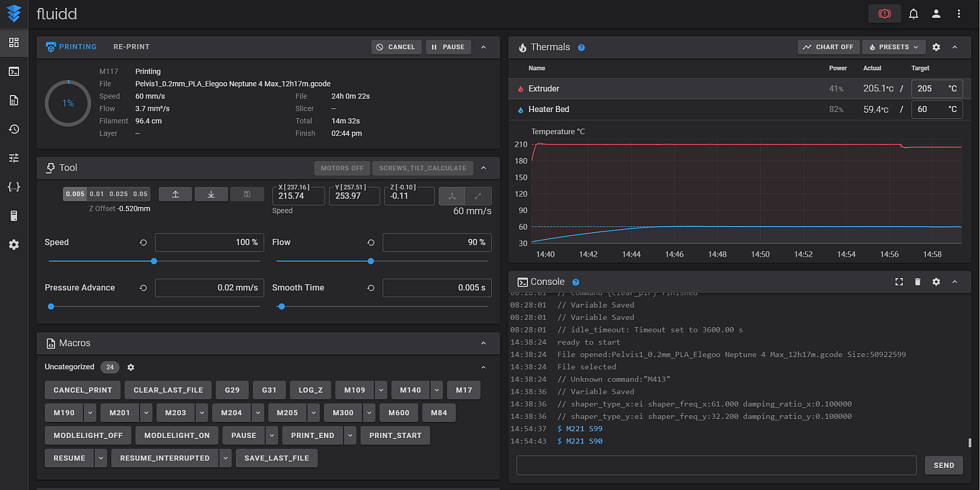Open the Presets dropdown
980x490 pixels.
click(894, 47)
